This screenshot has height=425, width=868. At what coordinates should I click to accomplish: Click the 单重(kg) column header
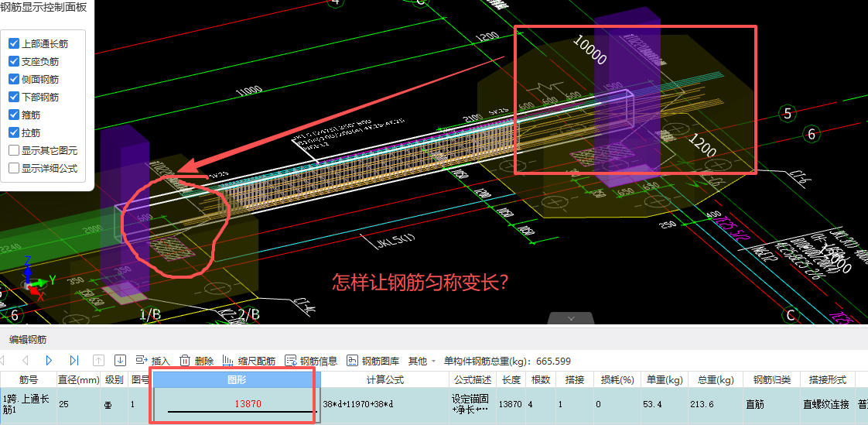(x=665, y=379)
